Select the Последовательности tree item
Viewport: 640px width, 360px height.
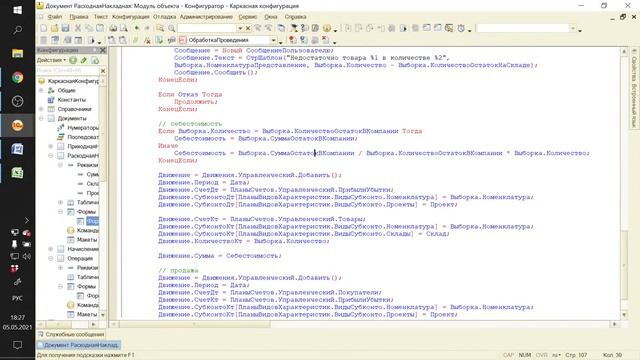tap(83, 137)
